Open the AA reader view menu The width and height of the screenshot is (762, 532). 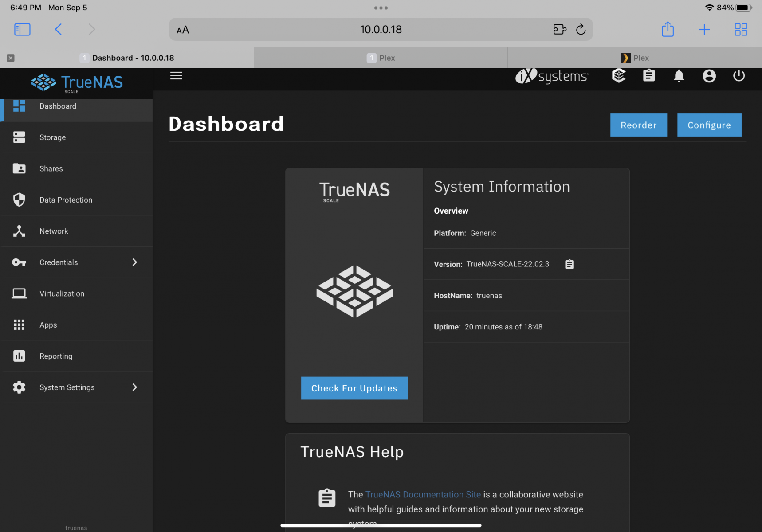point(183,30)
